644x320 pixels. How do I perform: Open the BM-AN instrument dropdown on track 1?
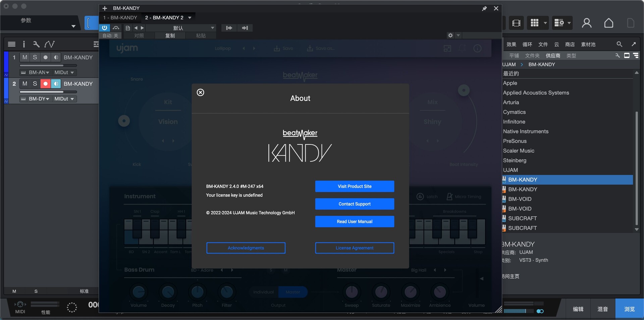[35, 72]
